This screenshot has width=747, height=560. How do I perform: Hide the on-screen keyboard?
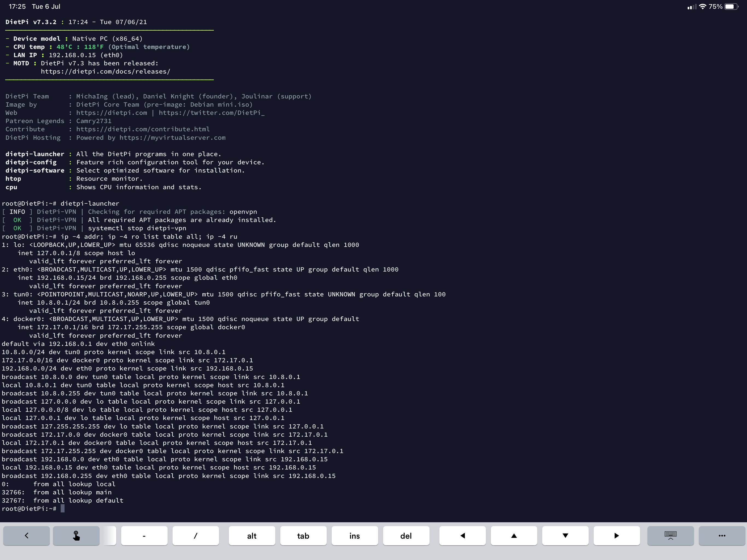point(670,535)
